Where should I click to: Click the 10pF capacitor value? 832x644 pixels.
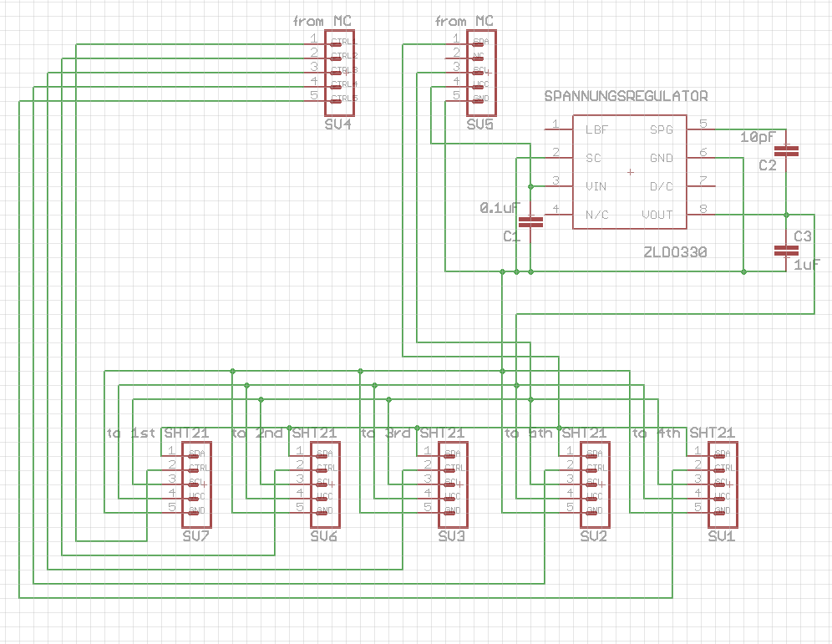[x=758, y=137]
